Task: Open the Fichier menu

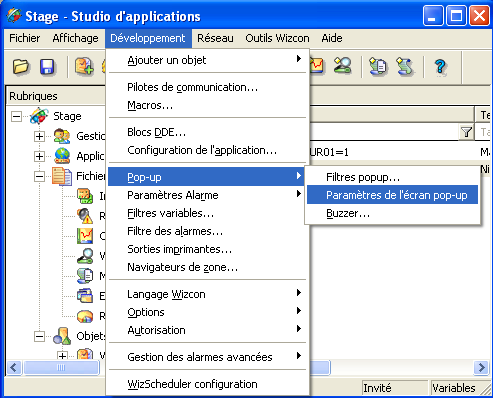Action: click(x=25, y=38)
